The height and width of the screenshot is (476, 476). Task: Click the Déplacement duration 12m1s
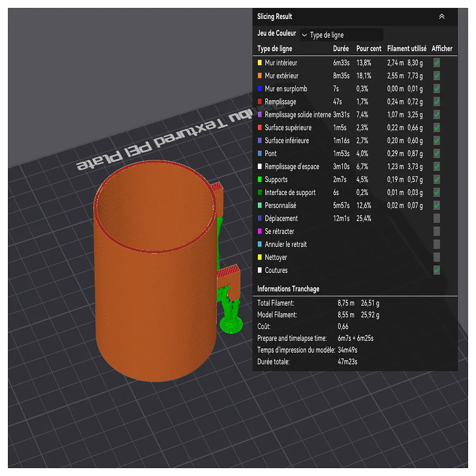point(341,219)
